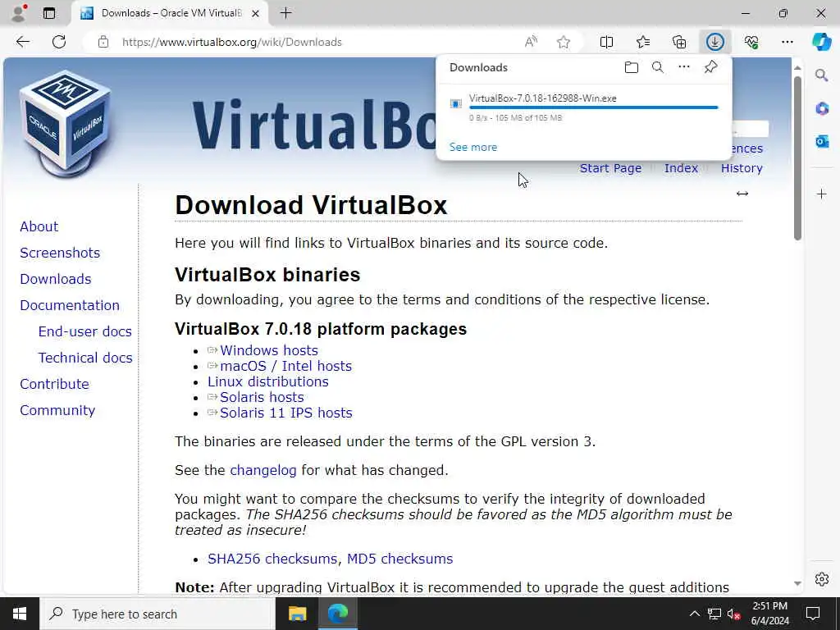This screenshot has width=840, height=630.
Task: Go to the About page link
Action: click(x=39, y=226)
